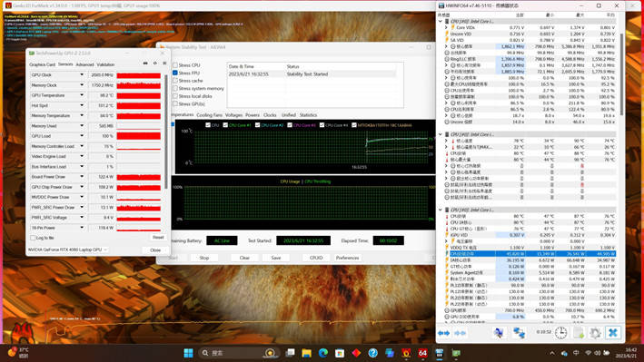This screenshot has height=362, width=644.
Task: Open Board Power Draw dropdown arrow
Action: click(x=82, y=177)
